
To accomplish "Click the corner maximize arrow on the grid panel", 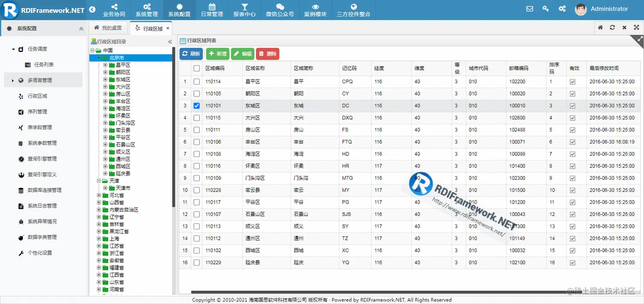I will 640,38.
